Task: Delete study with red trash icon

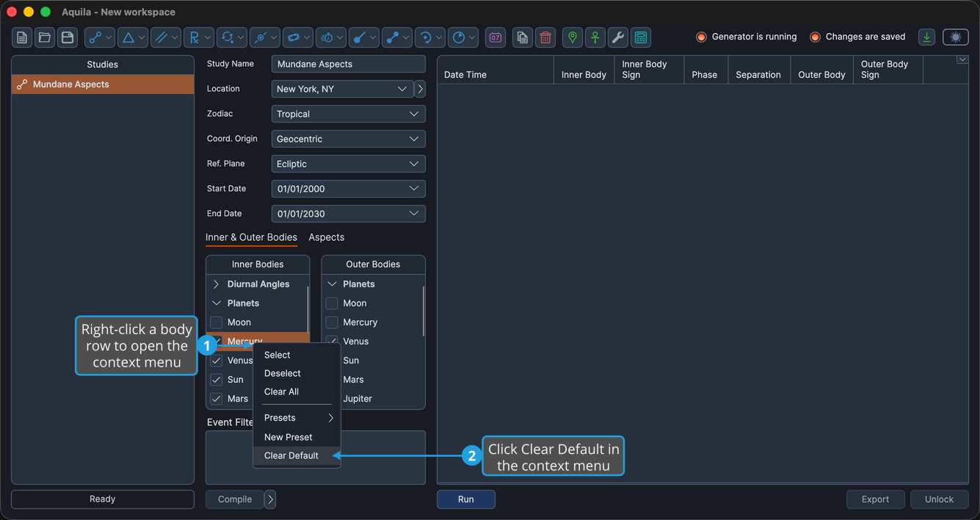Action: pos(545,37)
